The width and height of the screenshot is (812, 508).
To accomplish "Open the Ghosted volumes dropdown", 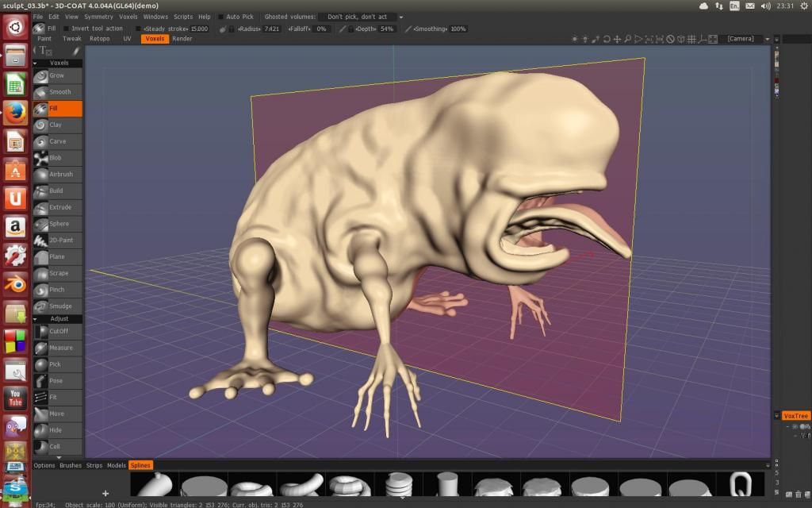I will [x=361, y=17].
